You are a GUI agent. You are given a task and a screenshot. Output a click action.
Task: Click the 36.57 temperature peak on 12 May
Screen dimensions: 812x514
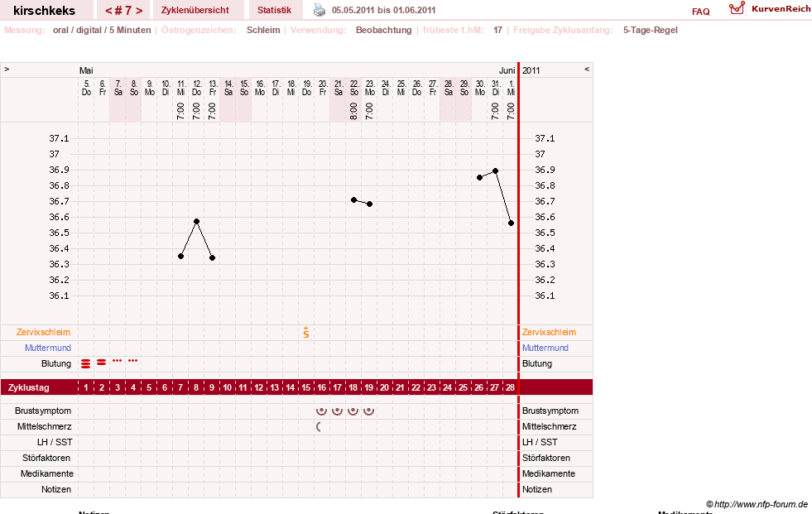click(x=197, y=222)
